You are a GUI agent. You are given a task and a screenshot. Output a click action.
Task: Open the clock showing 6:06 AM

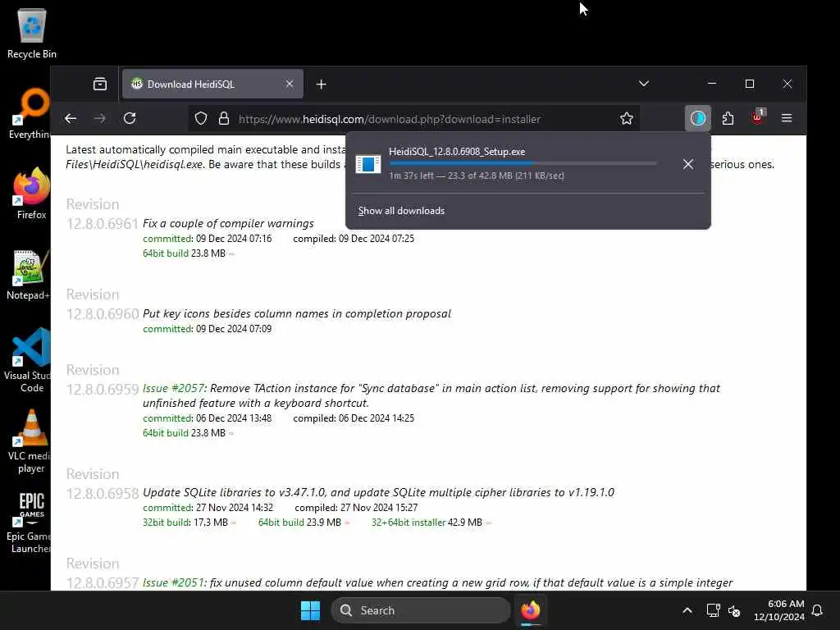[x=779, y=610]
